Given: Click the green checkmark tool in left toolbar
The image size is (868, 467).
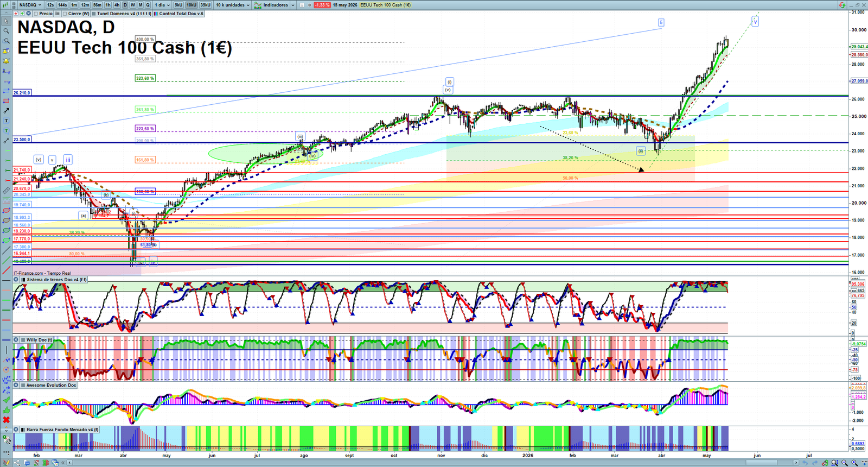Looking at the screenshot, I should (x=6, y=400).
